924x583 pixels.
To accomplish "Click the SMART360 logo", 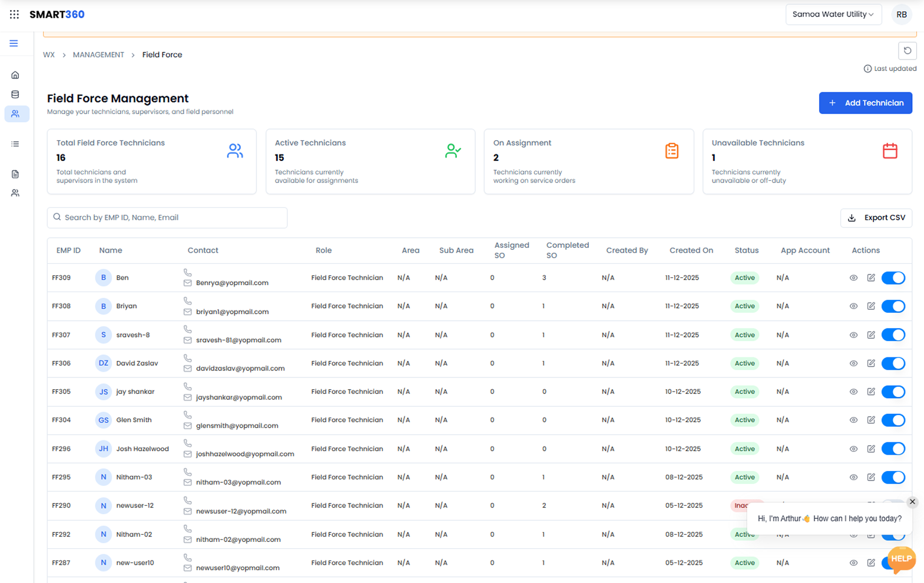I will click(57, 14).
